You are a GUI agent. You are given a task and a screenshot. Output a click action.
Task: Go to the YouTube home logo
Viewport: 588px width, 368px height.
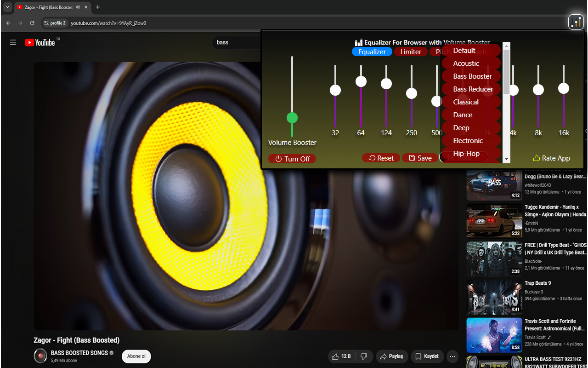pos(40,42)
